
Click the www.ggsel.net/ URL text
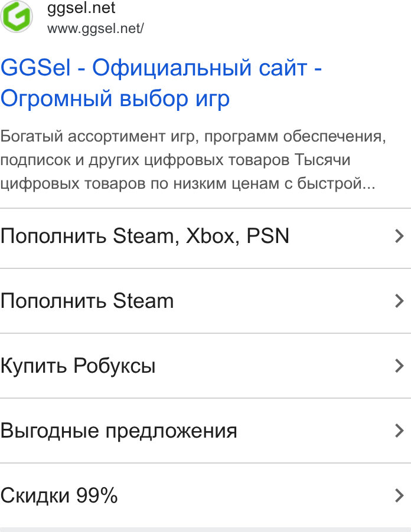[x=96, y=29]
